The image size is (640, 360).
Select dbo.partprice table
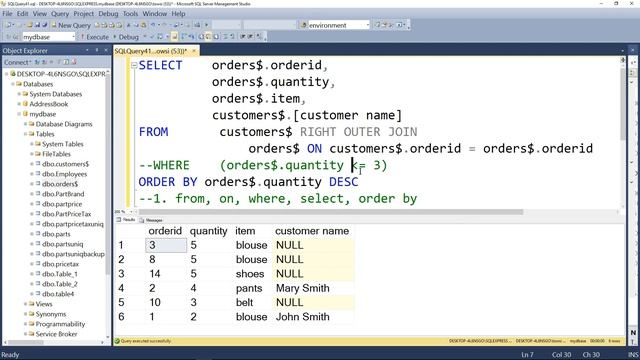tap(62, 204)
